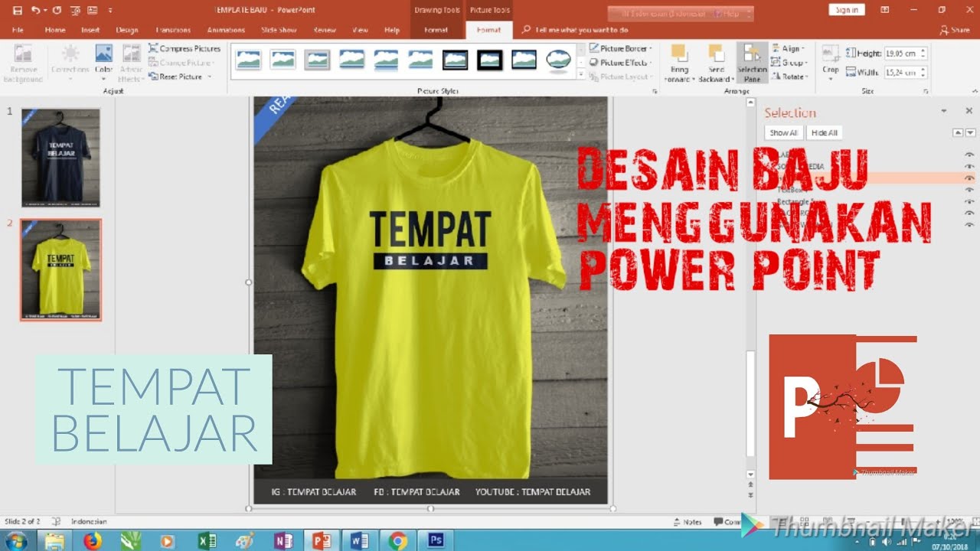Select slide 2 thumbnail with yellow shirt
The image size is (980, 551).
click(60, 269)
